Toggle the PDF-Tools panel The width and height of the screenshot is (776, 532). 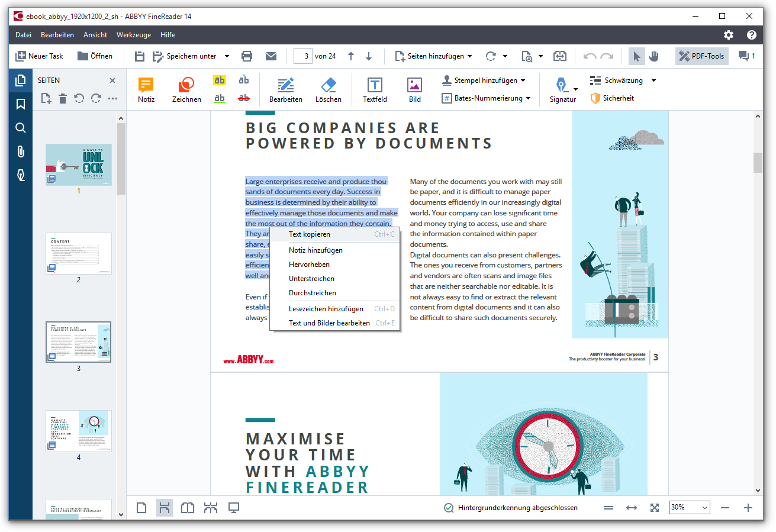click(x=701, y=56)
